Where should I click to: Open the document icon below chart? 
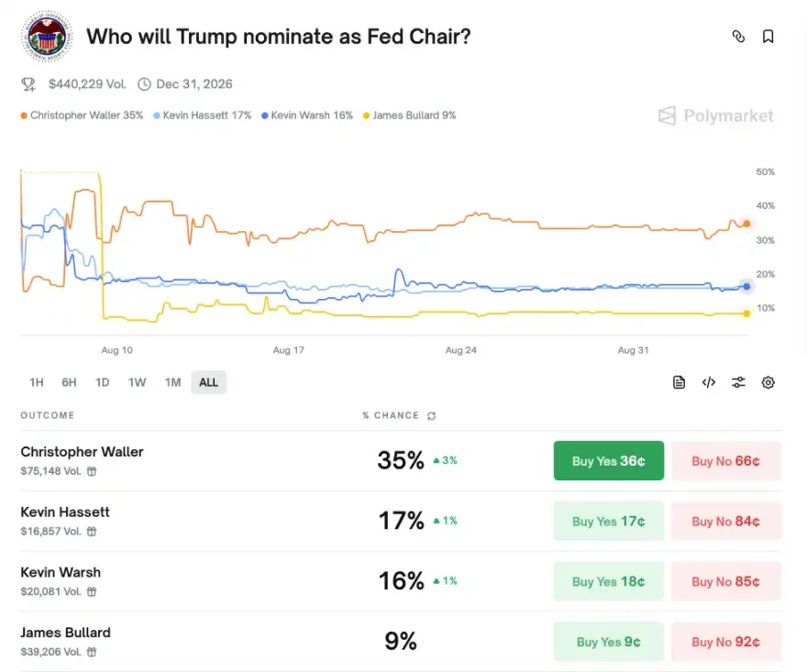click(x=679, y=382)
